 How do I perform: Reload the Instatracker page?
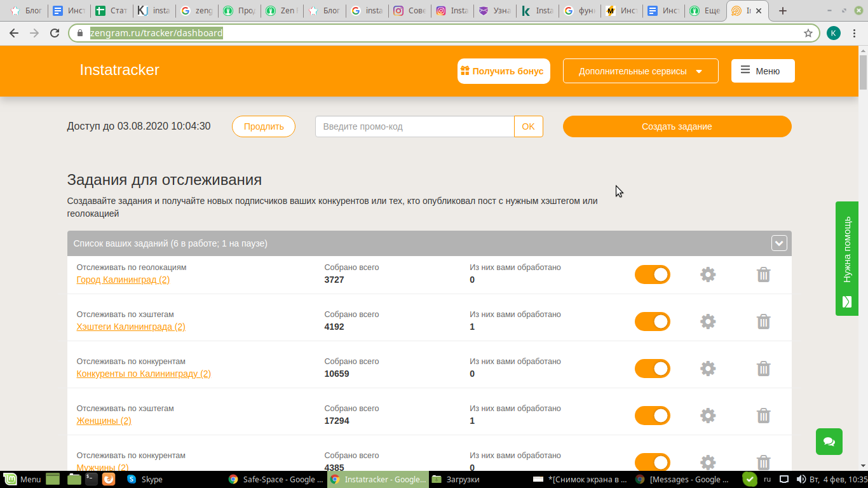[x=55, y=33]
